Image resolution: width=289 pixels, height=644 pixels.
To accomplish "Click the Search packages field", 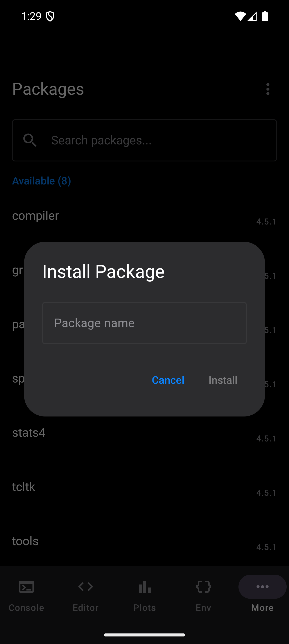I will [x=144, y=140].
